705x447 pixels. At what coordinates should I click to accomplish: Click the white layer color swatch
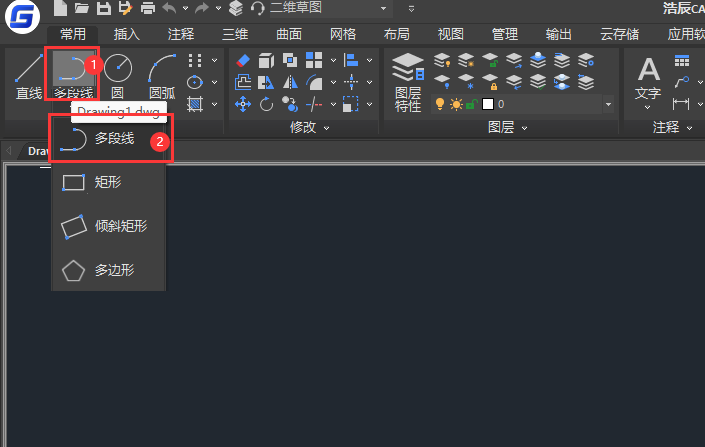pyautogui.click(x=488, y=104)
